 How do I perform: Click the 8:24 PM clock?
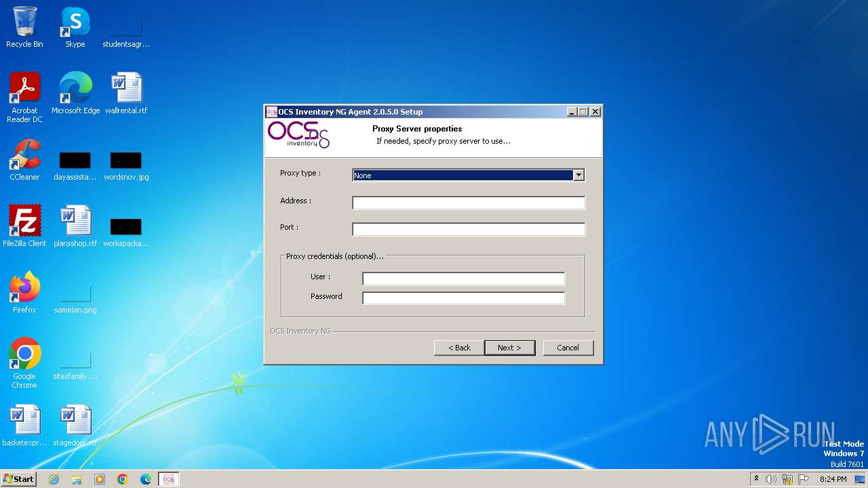833,479
